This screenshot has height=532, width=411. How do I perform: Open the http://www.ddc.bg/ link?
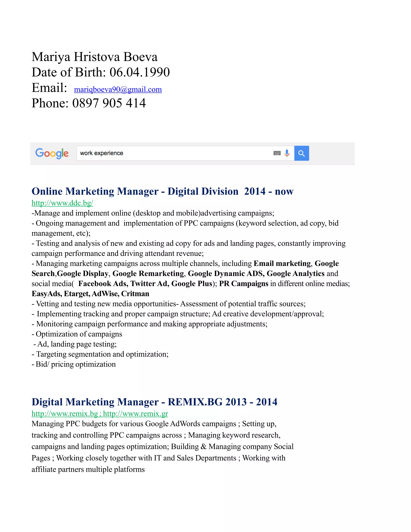62,203
